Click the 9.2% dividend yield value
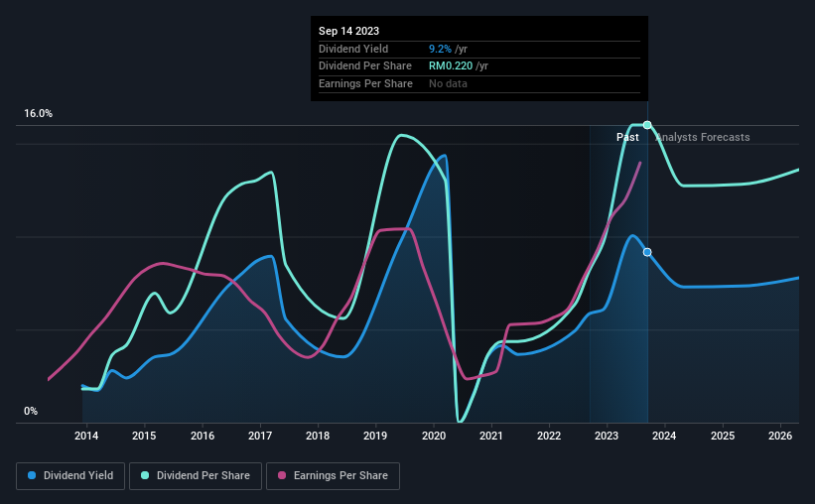This screenshot has width=815, height=504. pyautogui.click(x=440, y=49)
